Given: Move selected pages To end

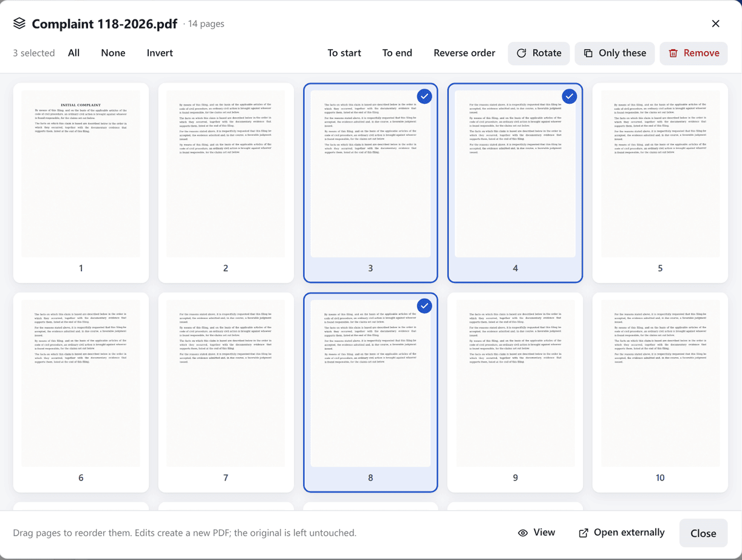Looking at the screenshot, I should [x=397, y=53].
